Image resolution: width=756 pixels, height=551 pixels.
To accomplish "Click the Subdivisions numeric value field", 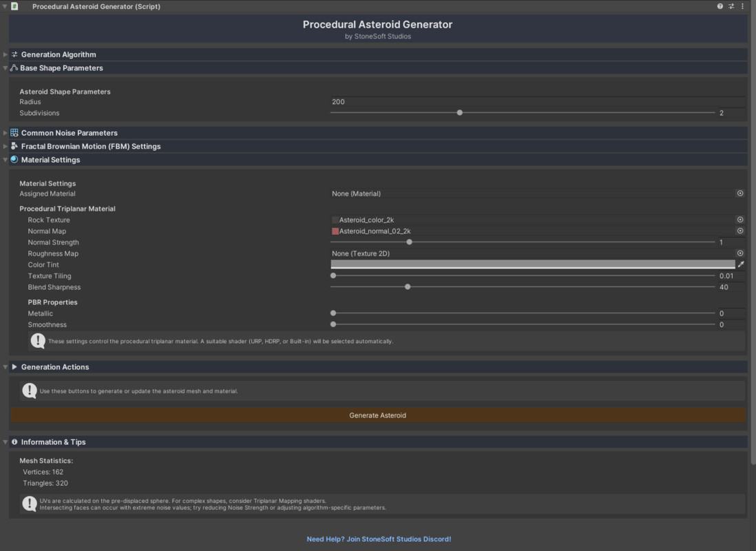I will (731, 113).
